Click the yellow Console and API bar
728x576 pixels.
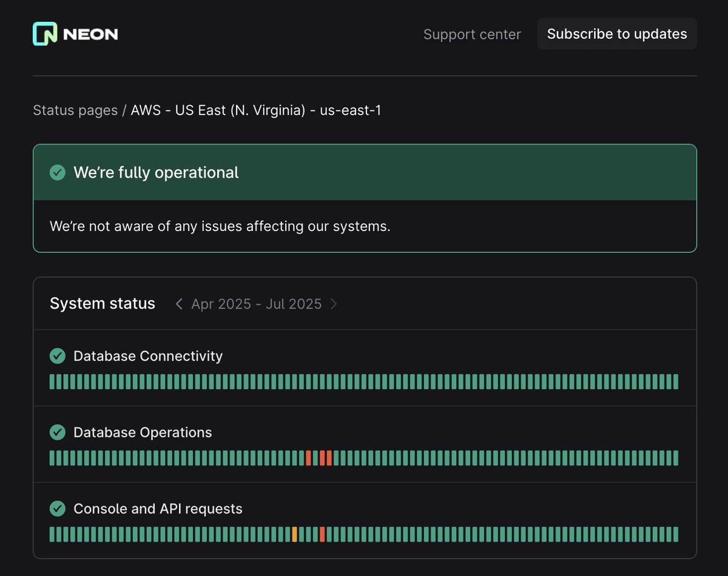[x=294, y=534]
